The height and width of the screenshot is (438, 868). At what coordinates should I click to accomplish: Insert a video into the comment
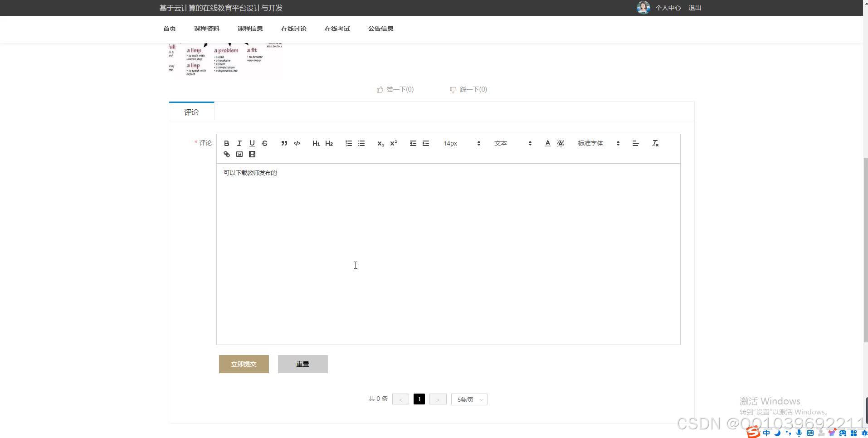(x=252, y=154)
